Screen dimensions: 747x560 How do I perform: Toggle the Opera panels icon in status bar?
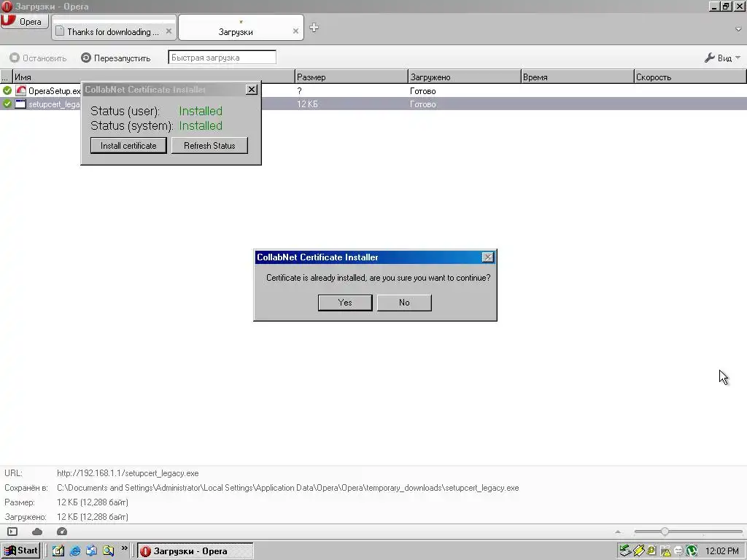point(12,532)
